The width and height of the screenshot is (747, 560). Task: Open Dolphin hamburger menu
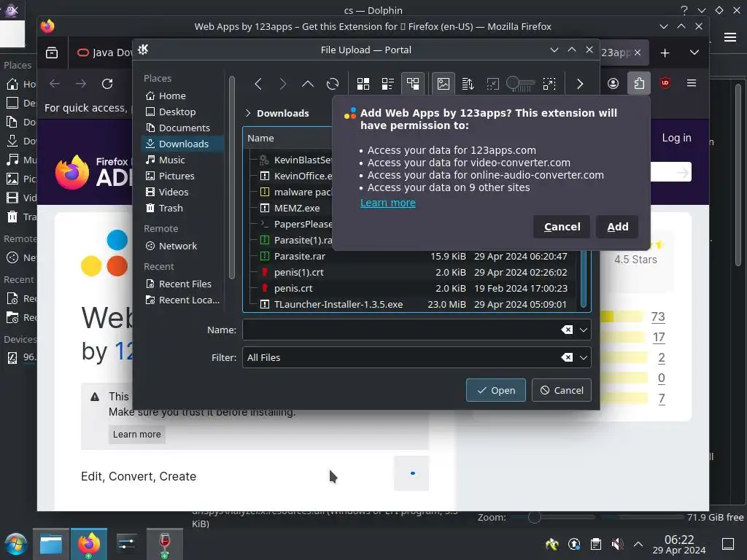click(729, 37)
